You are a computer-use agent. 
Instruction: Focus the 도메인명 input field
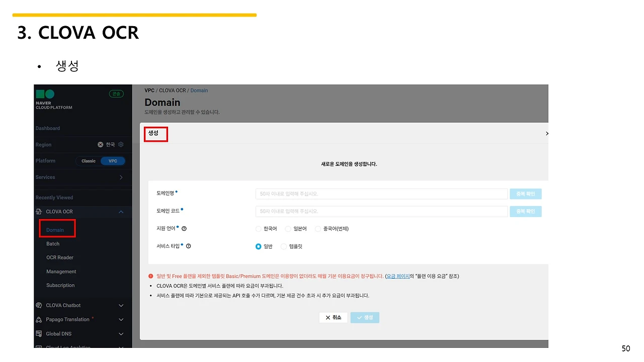click(381, 194)
